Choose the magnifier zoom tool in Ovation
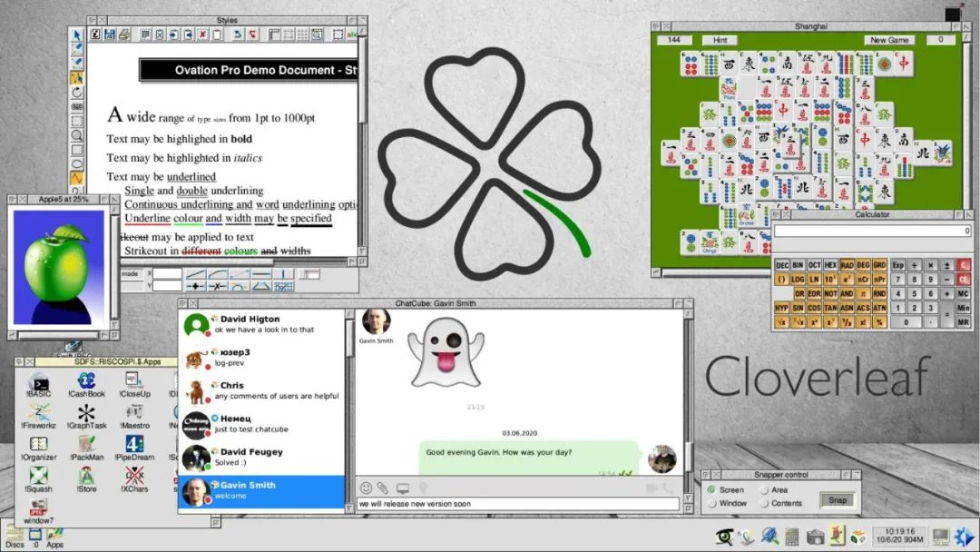 [77, 135]
